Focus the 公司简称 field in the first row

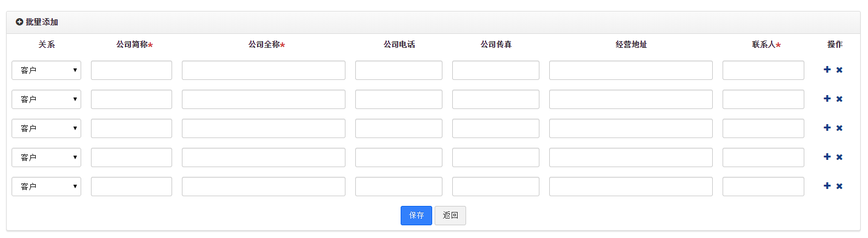click(132, 70)
